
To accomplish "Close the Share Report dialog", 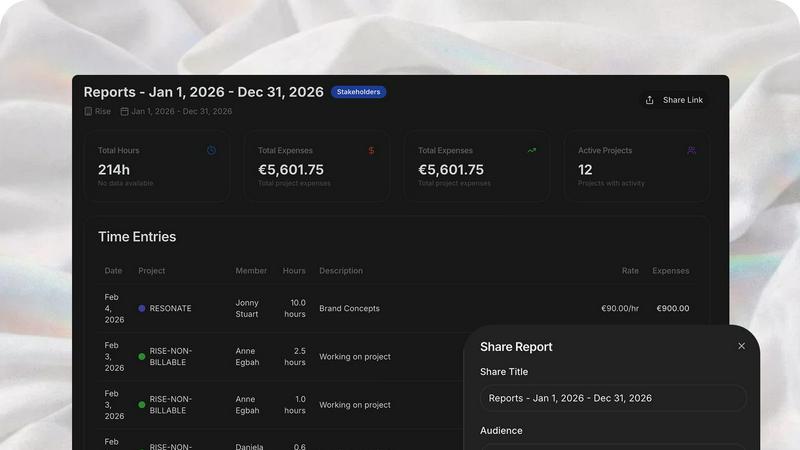I will 741,346.
